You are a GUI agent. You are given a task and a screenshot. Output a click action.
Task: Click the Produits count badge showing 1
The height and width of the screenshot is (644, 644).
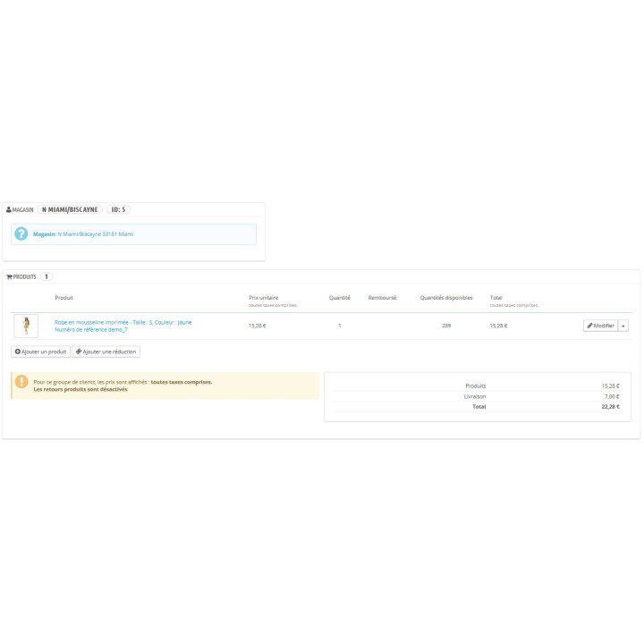coord(47,276)
